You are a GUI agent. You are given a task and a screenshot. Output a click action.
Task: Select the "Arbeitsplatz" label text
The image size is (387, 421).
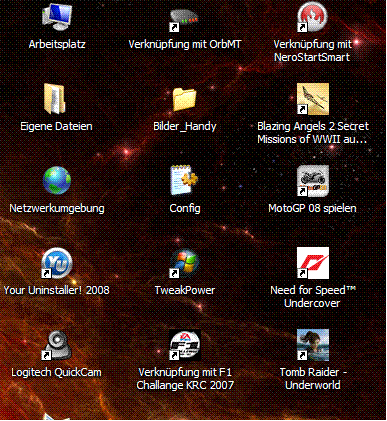coord(57,44)
